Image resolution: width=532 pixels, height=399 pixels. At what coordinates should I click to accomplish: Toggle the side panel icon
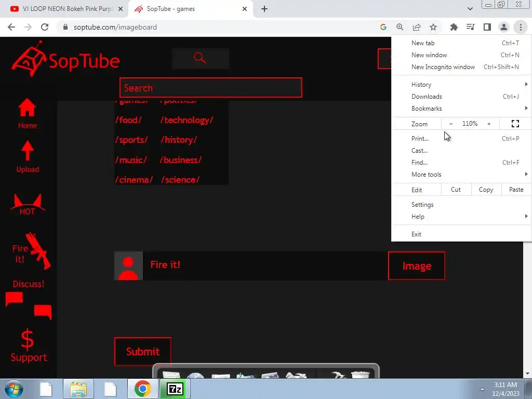pos(487,27)
